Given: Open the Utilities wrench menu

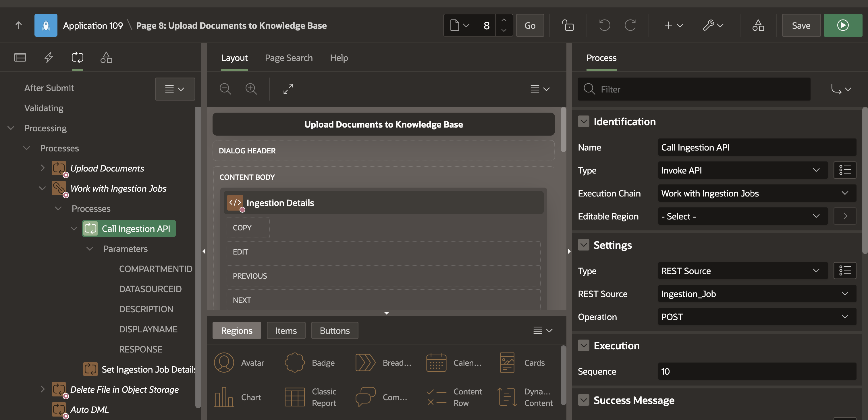Looking at the screenshot, I should 713,25.
